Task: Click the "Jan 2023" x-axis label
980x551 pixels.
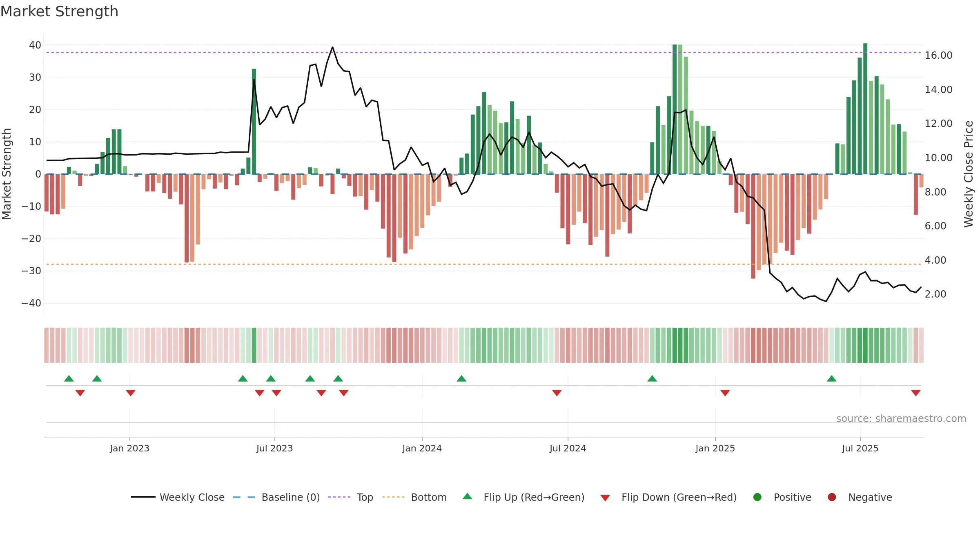Action: pyautogui.click(x=130, y=448)
